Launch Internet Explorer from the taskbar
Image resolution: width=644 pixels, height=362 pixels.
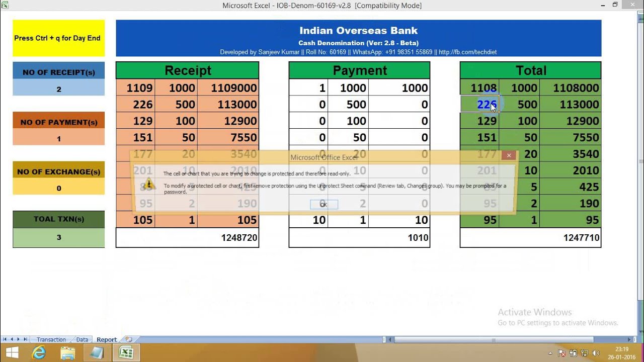point(39,352)
